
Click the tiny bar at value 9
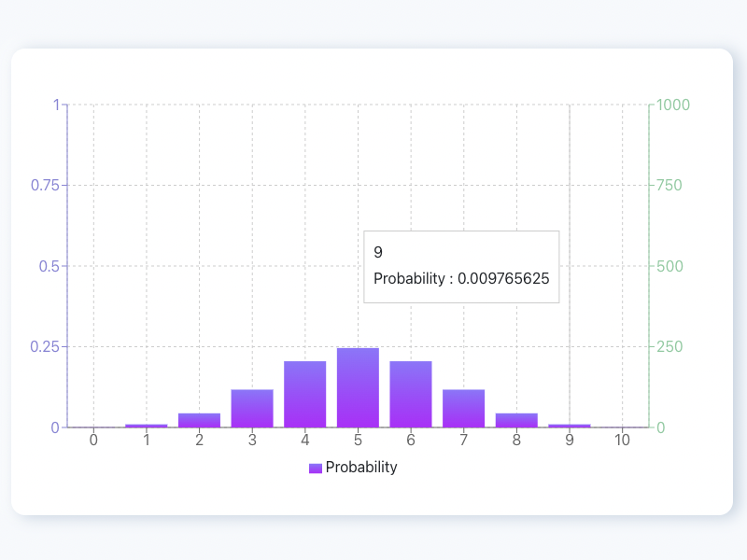click(x=570, y=426)
